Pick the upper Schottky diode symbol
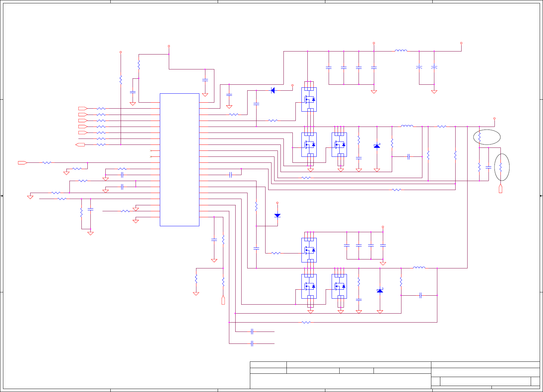543x392 pixels. tap(377, 146)
